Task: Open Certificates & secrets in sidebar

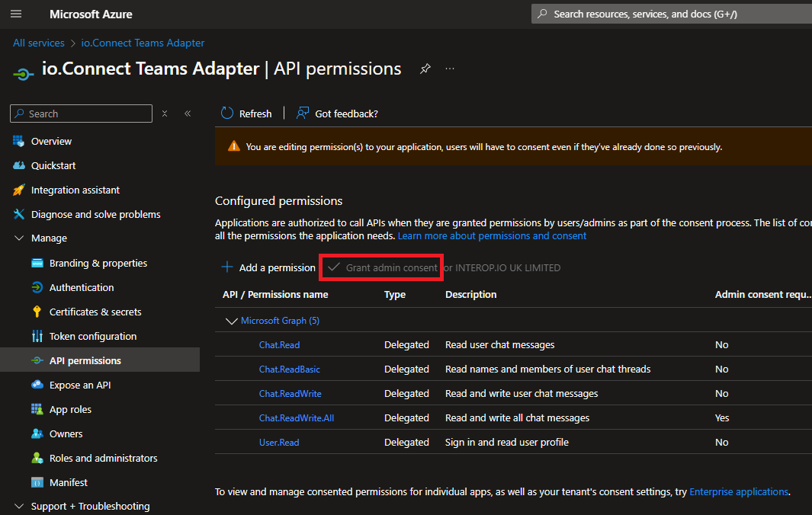Action: [95, 312]
